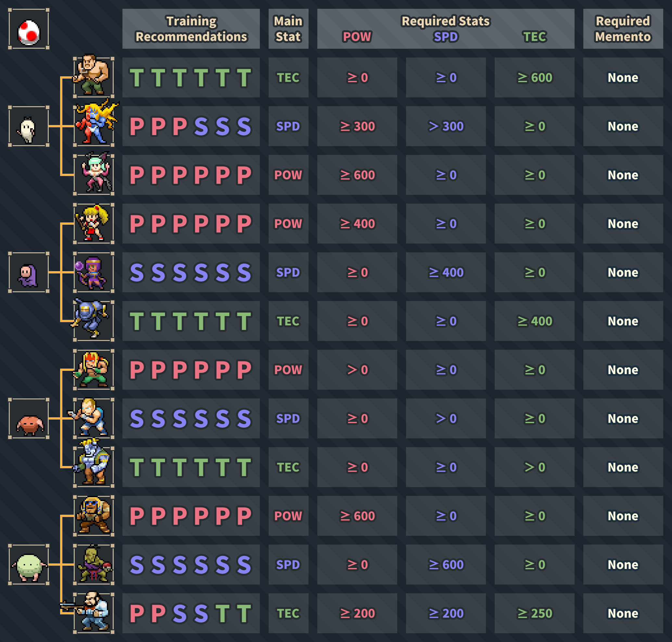Click the POW requirement reading > 0
The width and height of the screenshot is (672, 642).
point(357,370)
